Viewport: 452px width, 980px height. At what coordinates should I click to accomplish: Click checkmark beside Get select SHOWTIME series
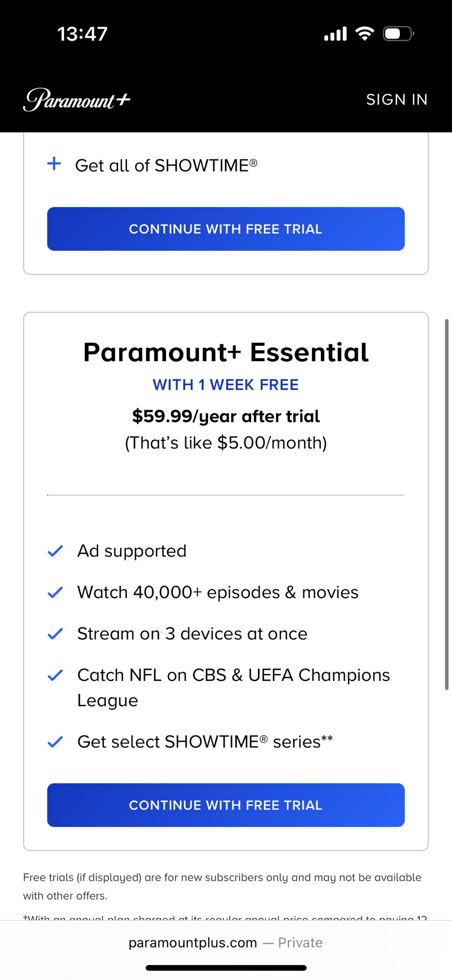coord(55,742)
